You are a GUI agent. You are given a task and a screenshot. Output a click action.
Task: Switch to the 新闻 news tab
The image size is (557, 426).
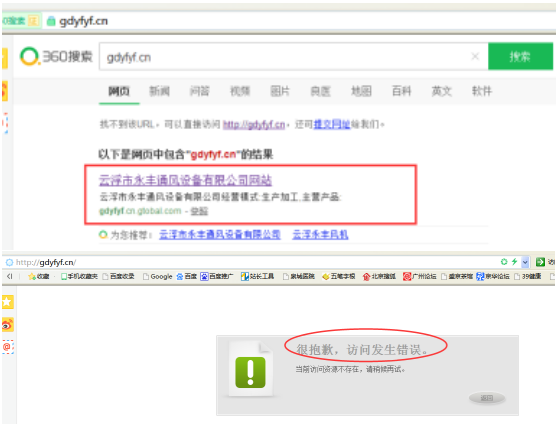(159, 91)
